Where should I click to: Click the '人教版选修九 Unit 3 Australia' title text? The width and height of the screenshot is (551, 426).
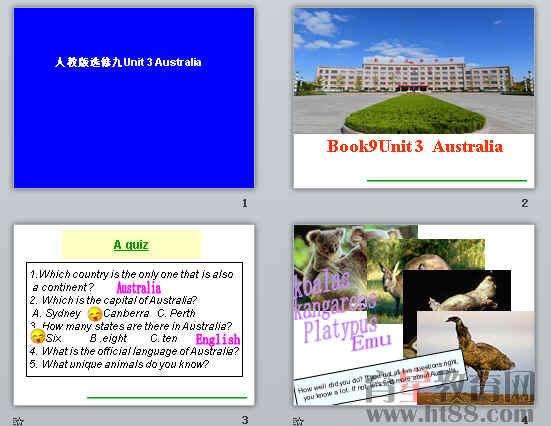click(128, 62)
